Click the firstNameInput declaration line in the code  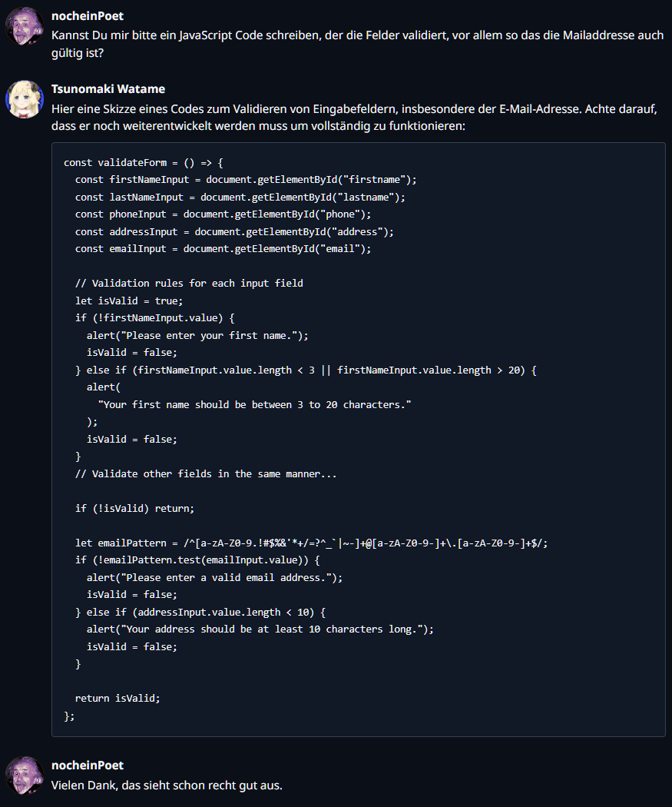pyautogui.click(x=246, y=179)
